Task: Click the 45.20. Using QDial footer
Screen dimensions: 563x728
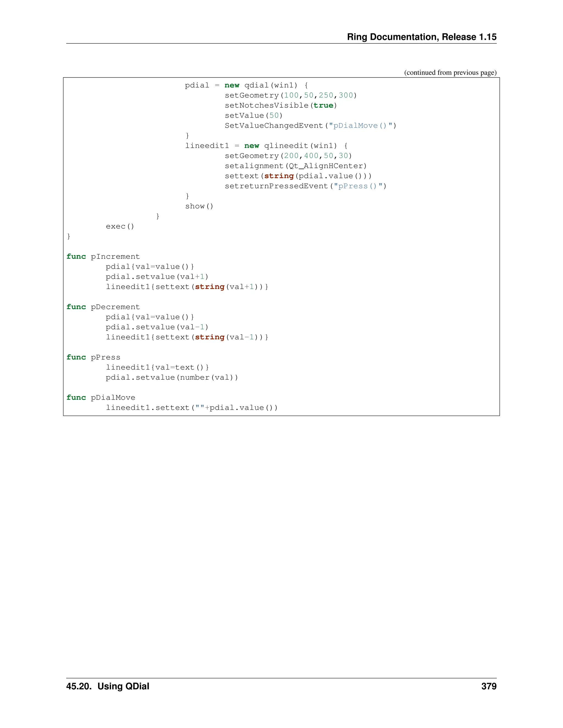Action: point(108,686)
